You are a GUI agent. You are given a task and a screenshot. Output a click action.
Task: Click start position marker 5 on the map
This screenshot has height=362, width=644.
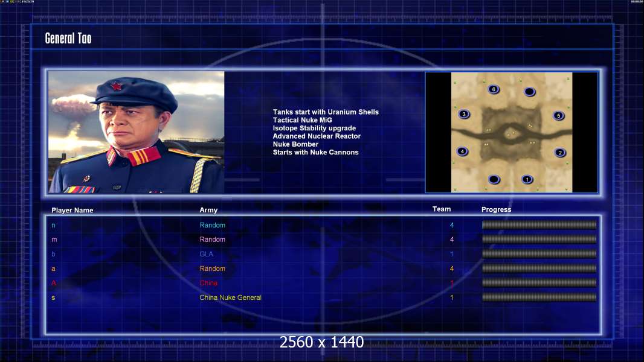tap(559, 116)
